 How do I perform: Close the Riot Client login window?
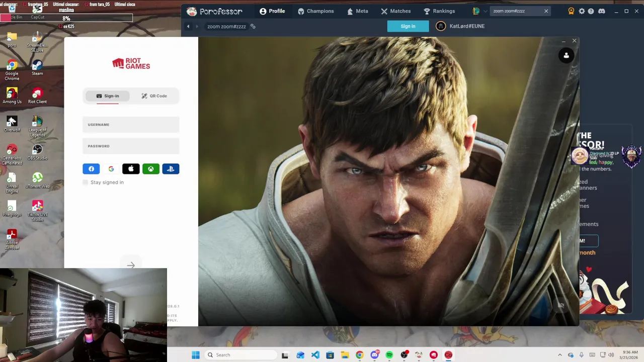pyautogui.click(x=574, y=41)
